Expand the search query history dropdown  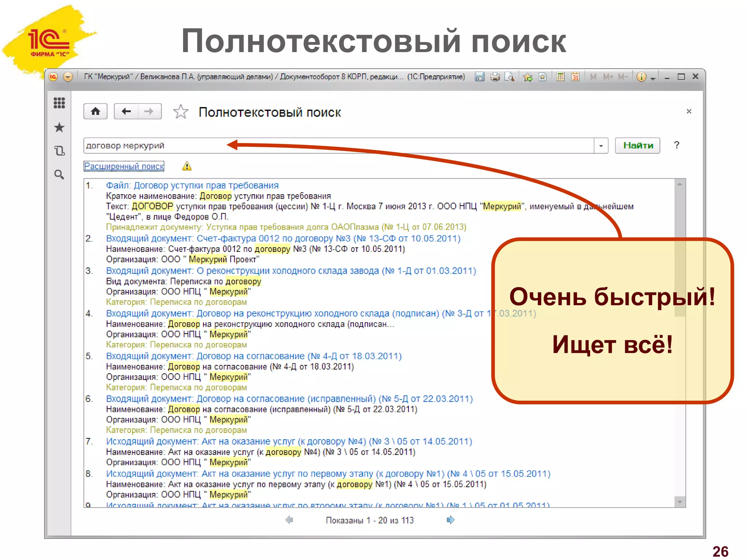(x=601, y=146)
